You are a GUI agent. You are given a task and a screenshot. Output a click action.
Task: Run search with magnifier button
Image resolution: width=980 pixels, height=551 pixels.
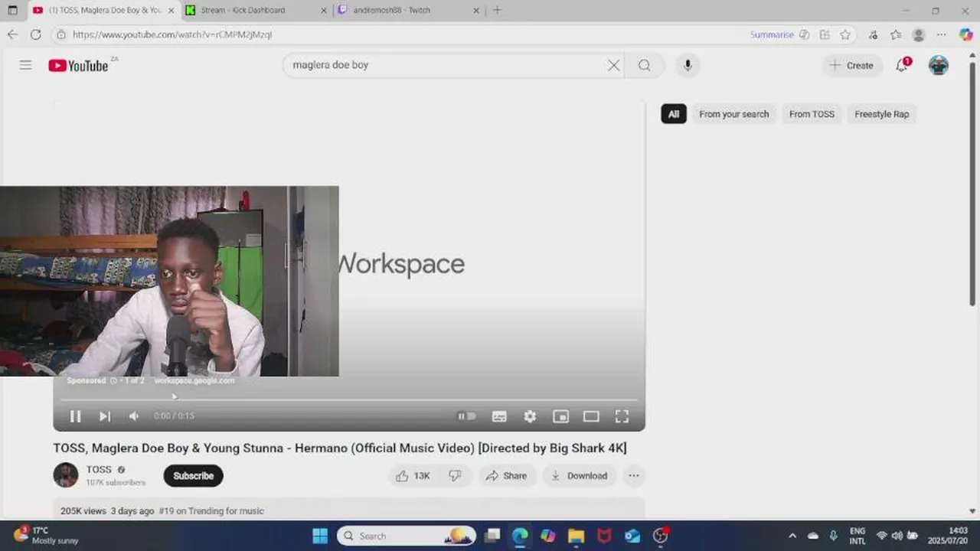click(x=645, y=65)
